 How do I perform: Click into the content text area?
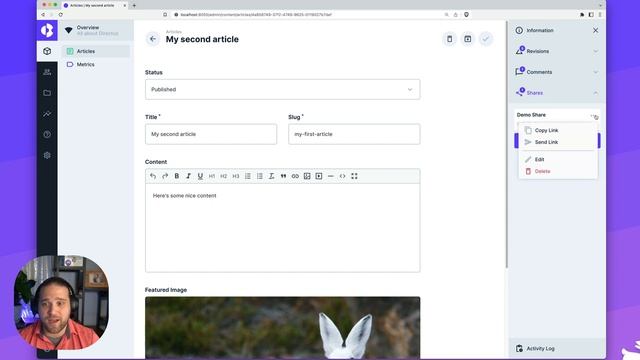pyautogui.click(x=282, y=228)
